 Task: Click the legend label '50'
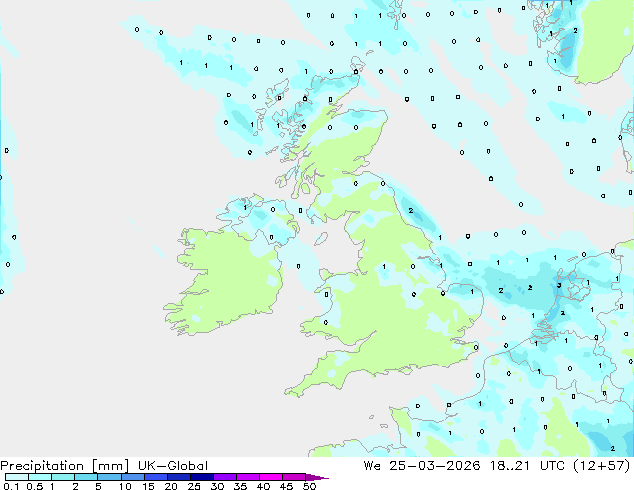pyautogui.click(x=309, y=486)
